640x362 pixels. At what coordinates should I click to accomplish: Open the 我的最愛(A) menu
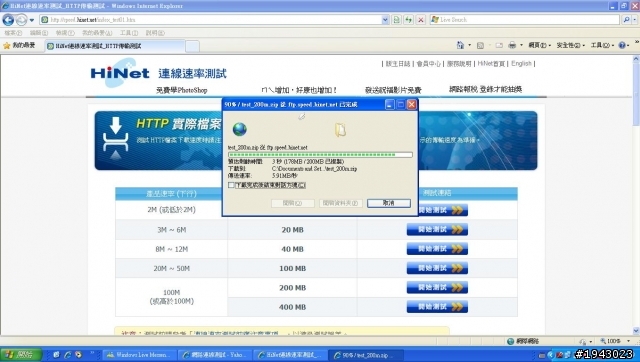pos(97,33)
